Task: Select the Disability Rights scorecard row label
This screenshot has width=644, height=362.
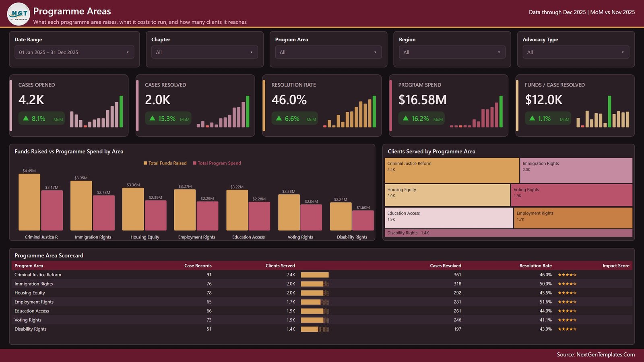Action: pos(31,329)
